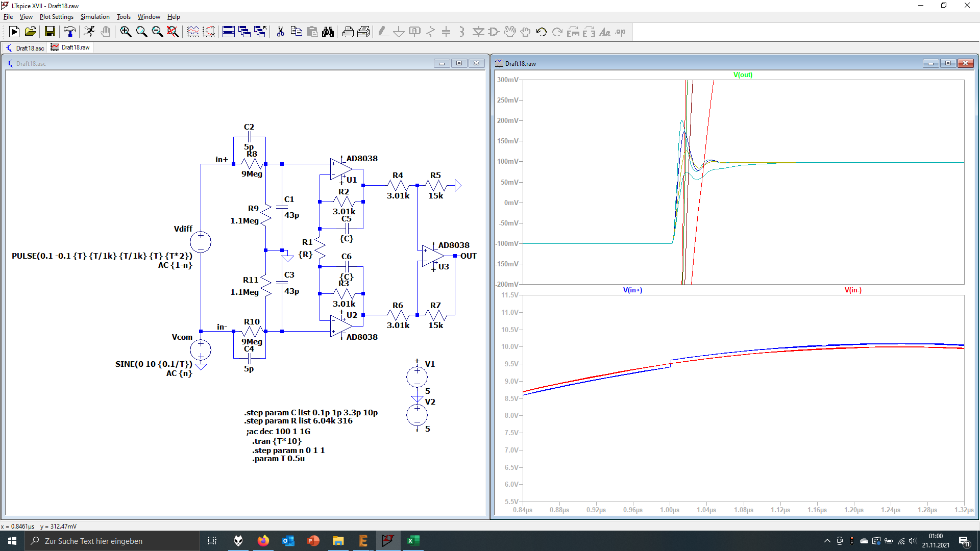Click the Autorange axes icon
This screenshot has width=980, height=551.
(x=209, y=32)
